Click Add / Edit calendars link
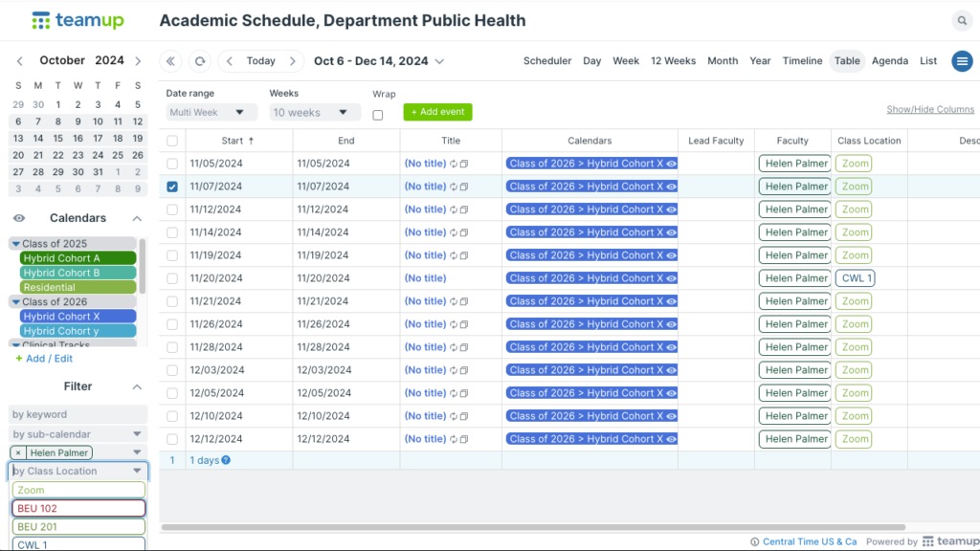The width and height of the screenshot is (980, 551). (44, 359)
